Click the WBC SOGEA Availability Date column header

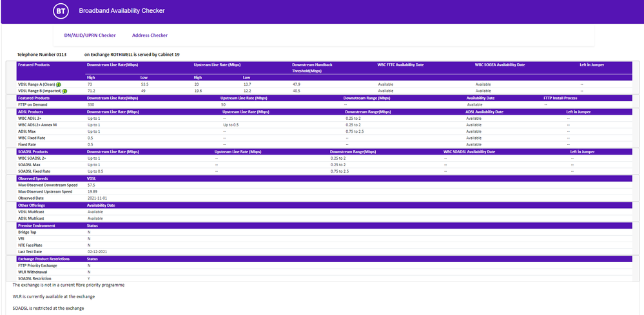pos(500,64)
